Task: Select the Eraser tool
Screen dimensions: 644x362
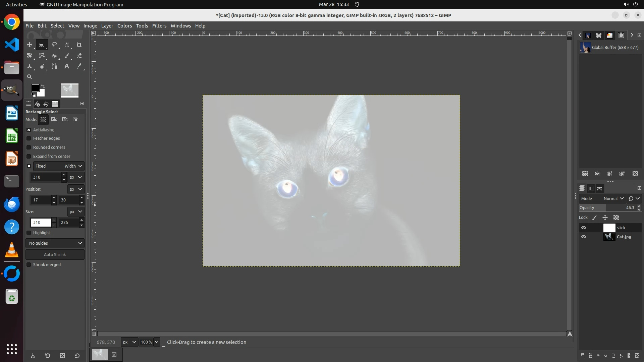Action: point(79,56)
